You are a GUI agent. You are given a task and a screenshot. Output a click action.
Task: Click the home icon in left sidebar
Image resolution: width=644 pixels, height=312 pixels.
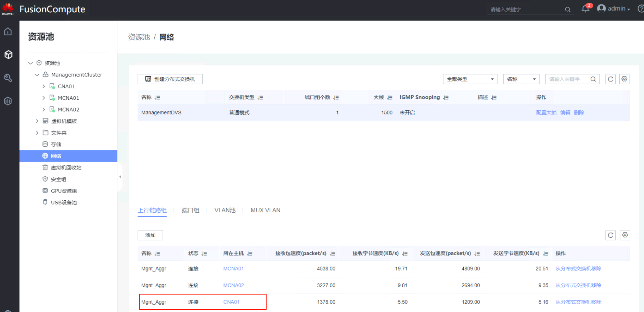point(8,32)
